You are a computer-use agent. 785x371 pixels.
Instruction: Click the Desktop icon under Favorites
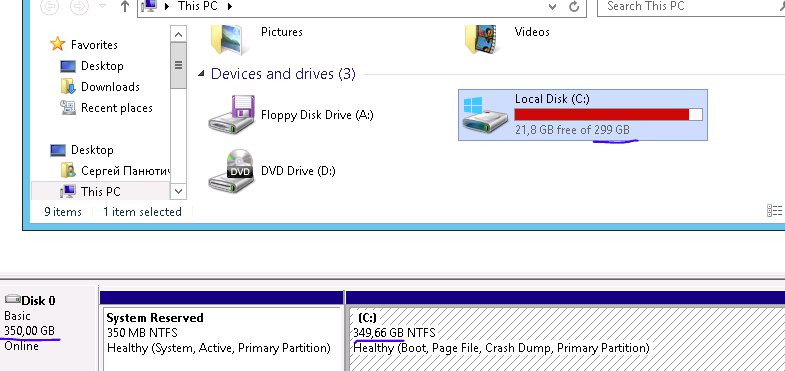click(x=68, y=66)
